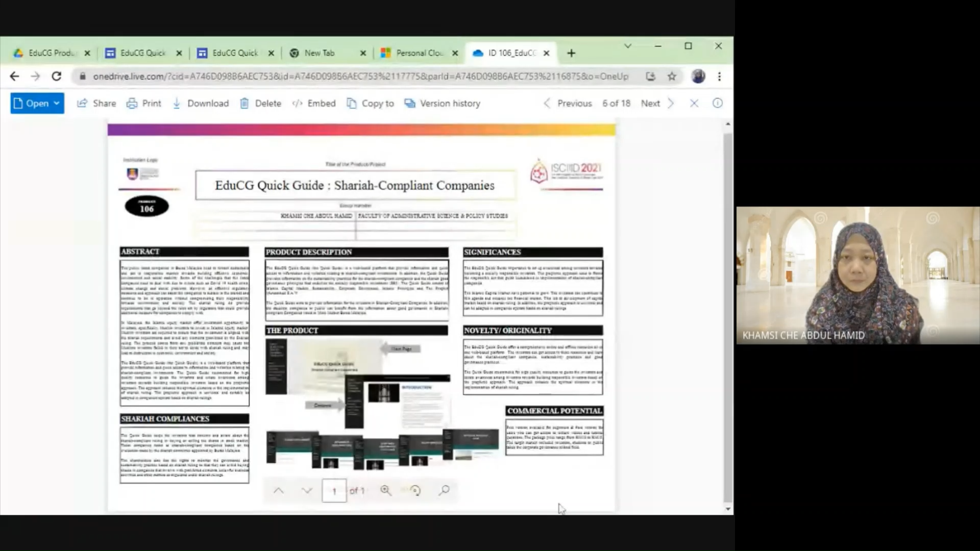The width and height of the screenshot is (980, 551).
Task: Delete the file
Action: pyautogui.click(x=260, y=103)
